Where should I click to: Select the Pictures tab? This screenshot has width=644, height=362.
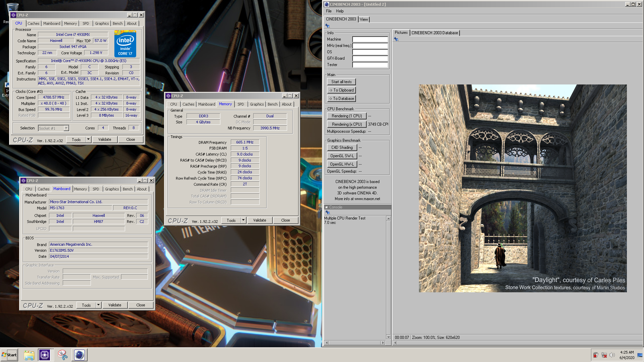(401, 33)
